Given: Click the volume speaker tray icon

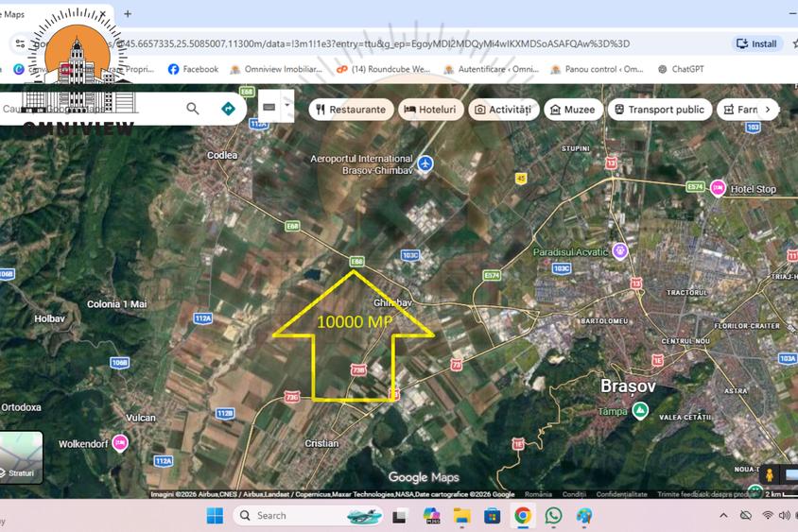Looking at the screenshot, I should pos(784,515).
